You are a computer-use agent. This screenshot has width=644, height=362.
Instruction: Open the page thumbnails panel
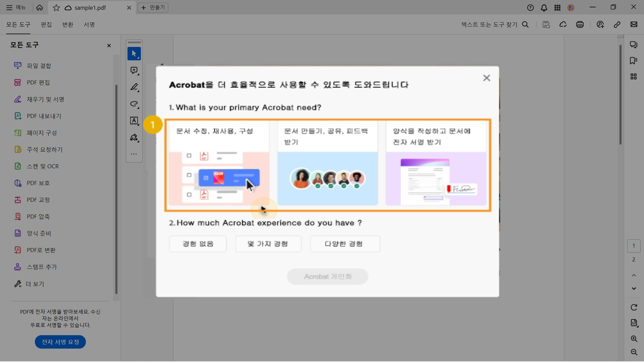tap(634, 76)
